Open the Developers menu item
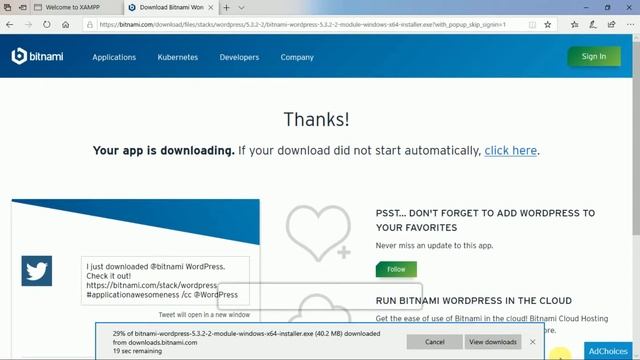640x360 pixels. pos(239,57)
